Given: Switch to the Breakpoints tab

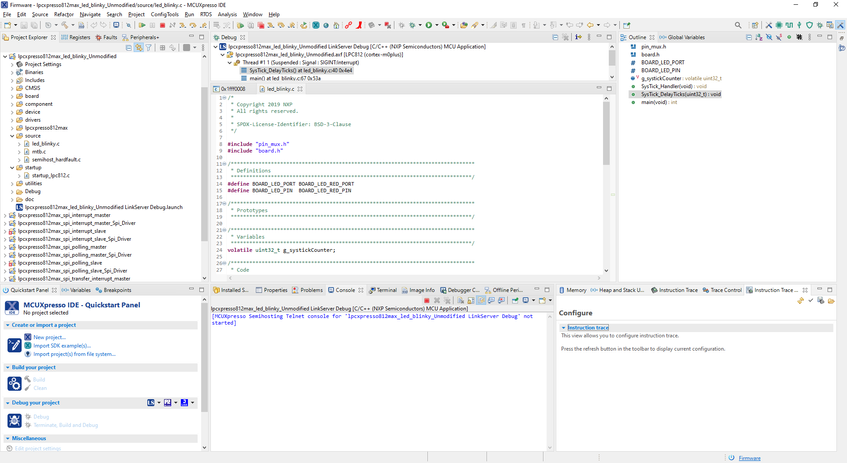Looking at the screenshot, I should point(113,290).
